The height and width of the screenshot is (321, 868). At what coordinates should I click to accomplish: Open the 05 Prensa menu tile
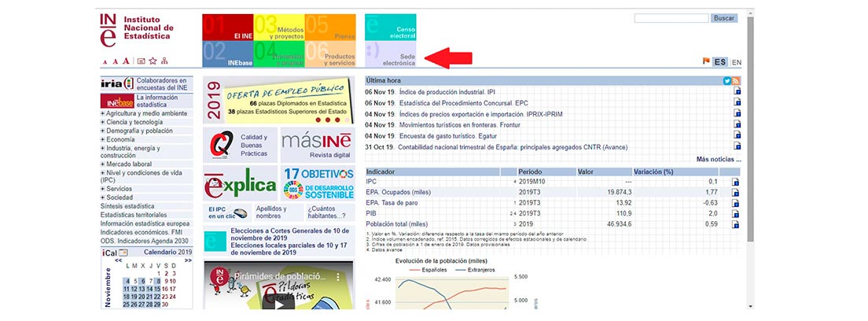pos(330,28)
